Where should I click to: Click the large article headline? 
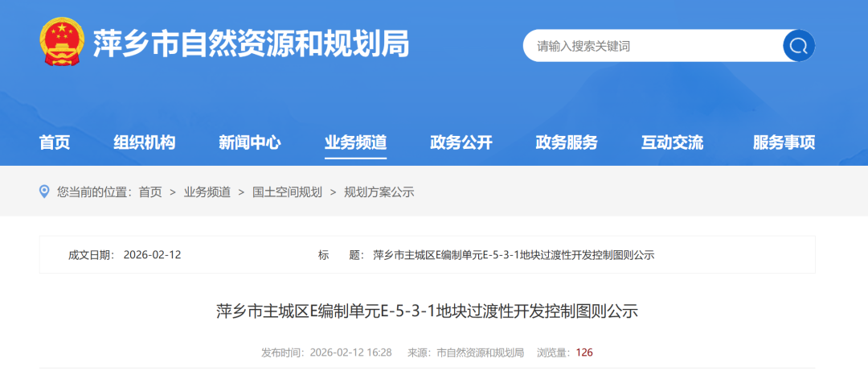428,311
